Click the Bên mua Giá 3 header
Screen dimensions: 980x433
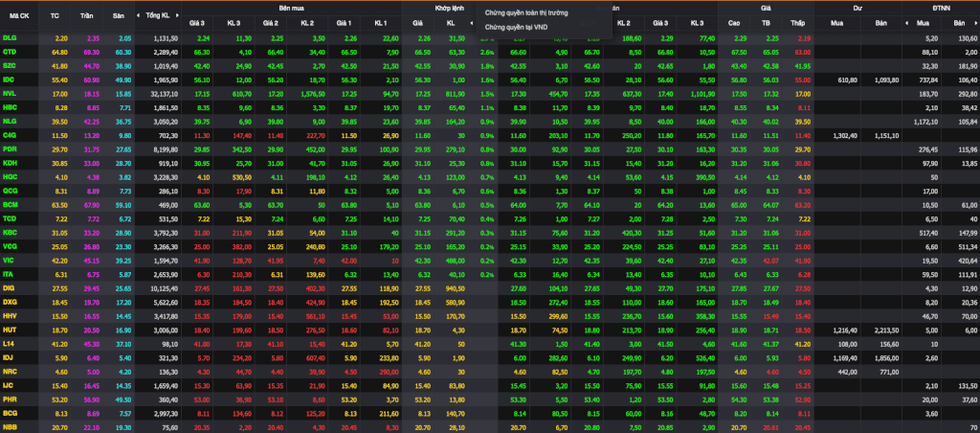tap(197, 23)
